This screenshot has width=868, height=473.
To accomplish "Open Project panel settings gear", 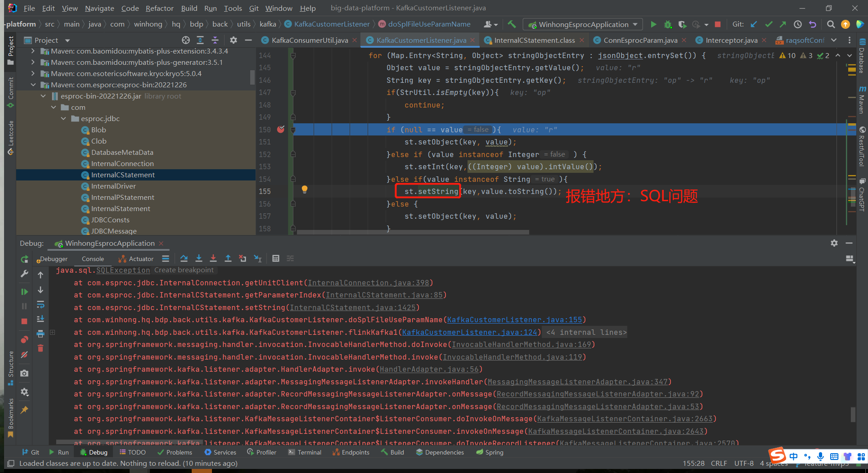I will coord(233,40).
